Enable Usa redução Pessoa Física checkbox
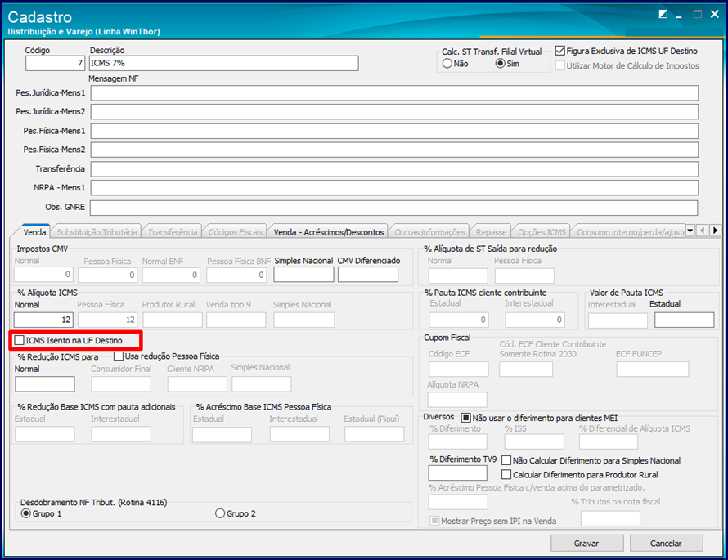 119,356
